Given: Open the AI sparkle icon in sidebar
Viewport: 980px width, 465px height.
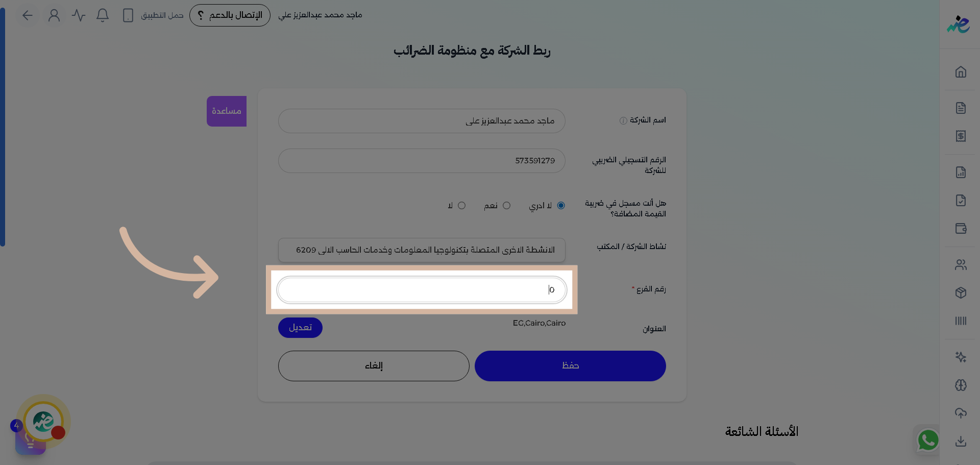Looking at the screenshot, I should [961, 357].
